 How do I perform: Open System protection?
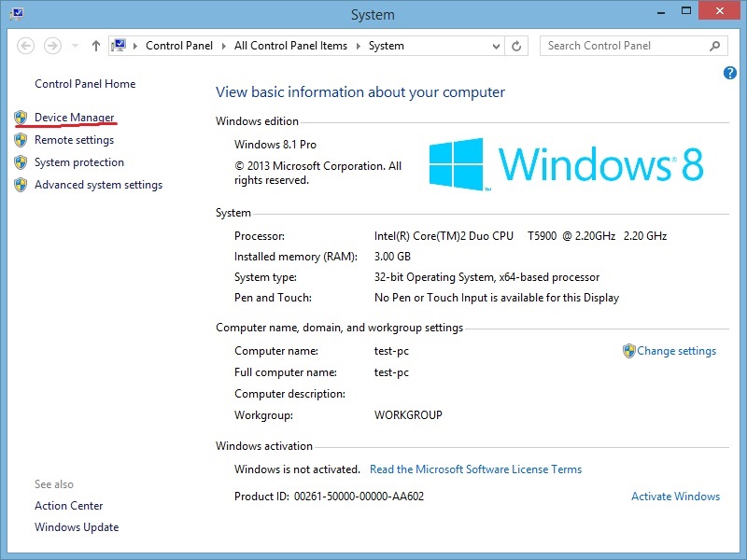click(x=79, y=162)
